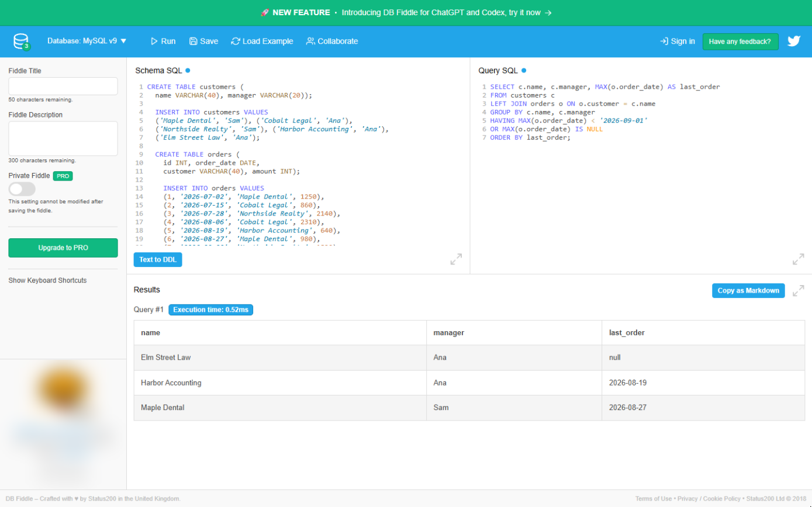Open the Database: MySQL v9 dropdown
Image resolution: width=812 pixels, height=507 pixels.
tap(87, 41)
